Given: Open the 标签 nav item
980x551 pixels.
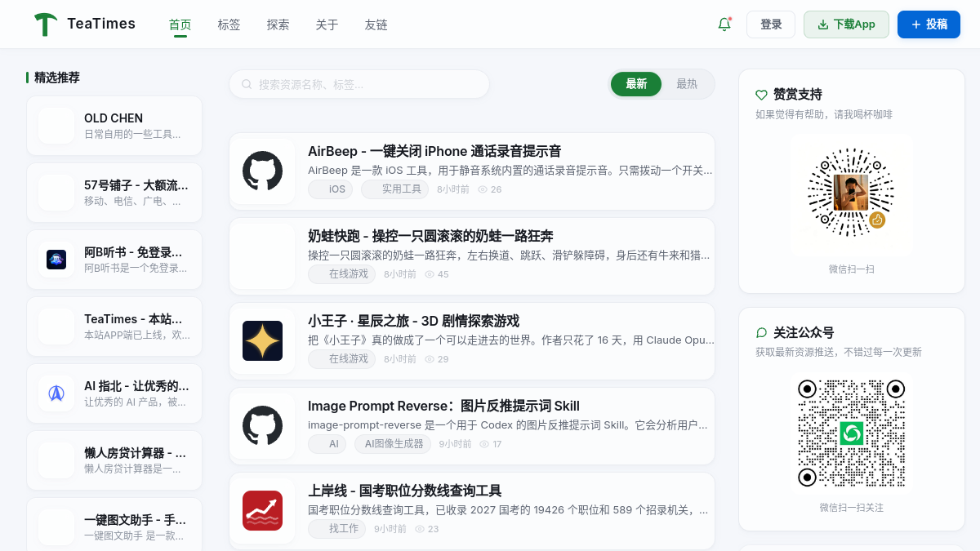Looking at the screenshot, I should (x=229, y=24).
